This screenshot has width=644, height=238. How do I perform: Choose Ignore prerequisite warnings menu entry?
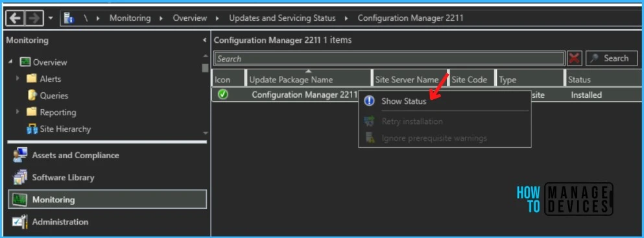tap(444, 138)
